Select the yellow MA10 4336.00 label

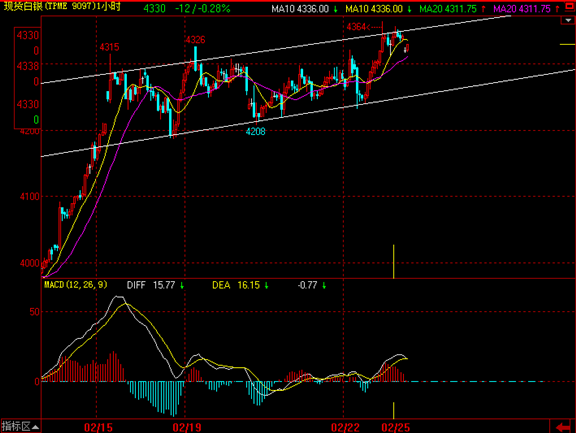378,9
